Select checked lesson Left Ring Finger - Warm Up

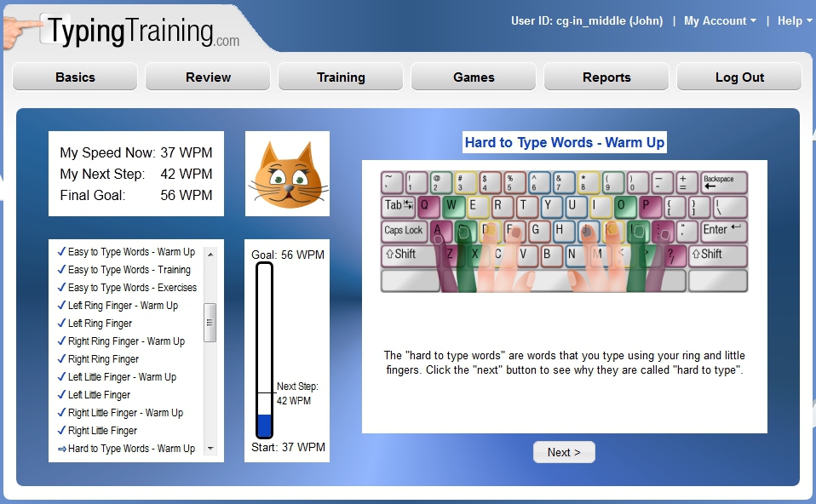123,306
